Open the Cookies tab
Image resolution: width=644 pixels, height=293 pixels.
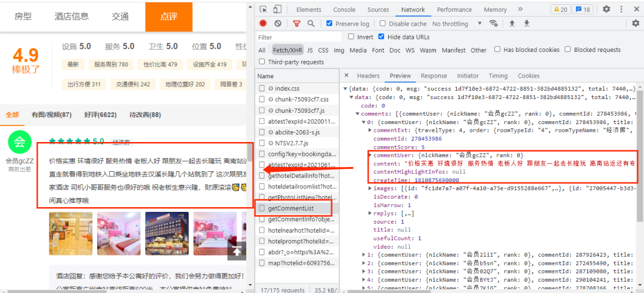coord(528,76)
